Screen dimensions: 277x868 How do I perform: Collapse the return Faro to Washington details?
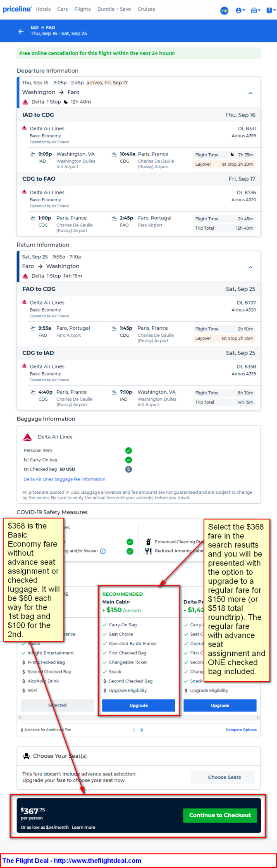[x=251, y=267]
